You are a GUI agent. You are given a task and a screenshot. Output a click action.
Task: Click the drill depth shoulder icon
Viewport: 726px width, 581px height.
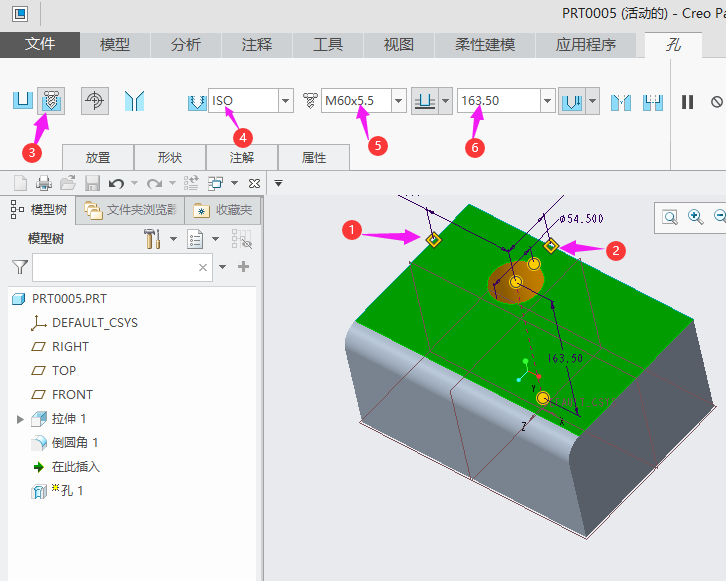pyautogui.click(x=572, y=100)
